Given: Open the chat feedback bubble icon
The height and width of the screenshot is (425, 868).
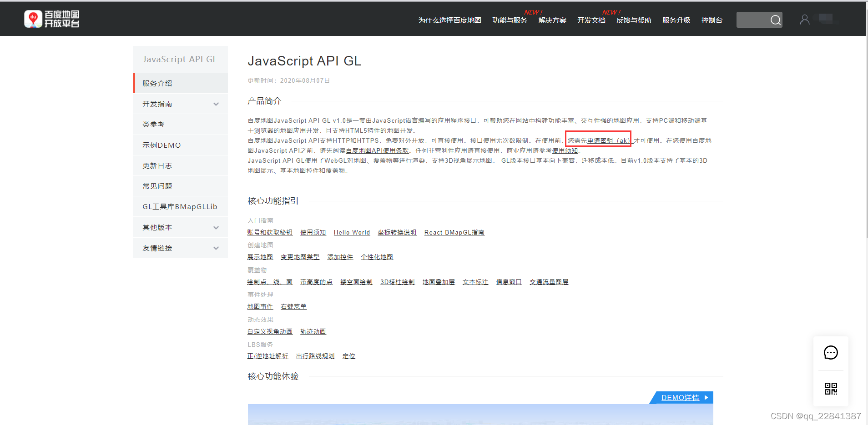Looking at the screenshot, I should [831, 353].
